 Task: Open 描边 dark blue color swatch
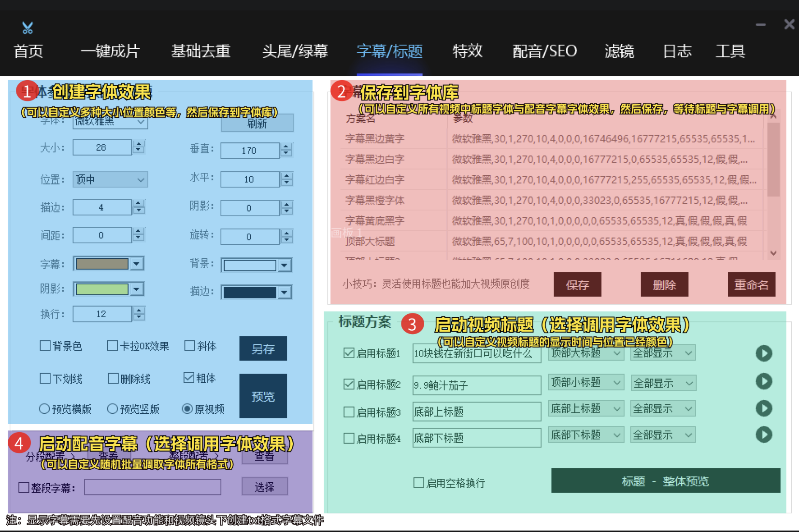pos(257,292)
